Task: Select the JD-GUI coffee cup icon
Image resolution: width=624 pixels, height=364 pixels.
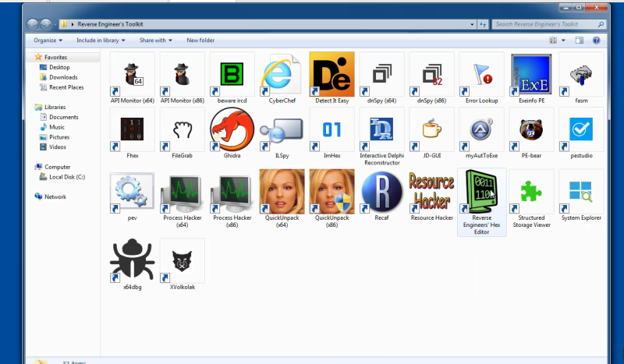Action: coord(431,129)
